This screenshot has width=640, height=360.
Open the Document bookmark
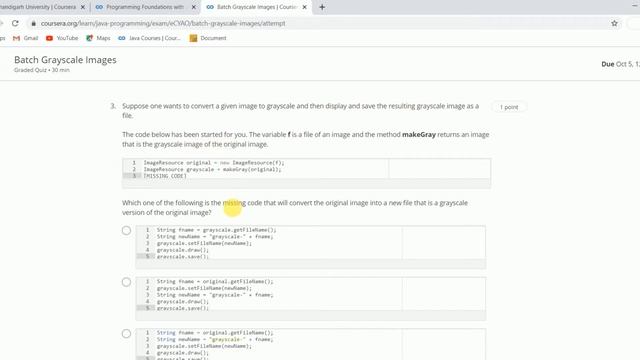208,38
